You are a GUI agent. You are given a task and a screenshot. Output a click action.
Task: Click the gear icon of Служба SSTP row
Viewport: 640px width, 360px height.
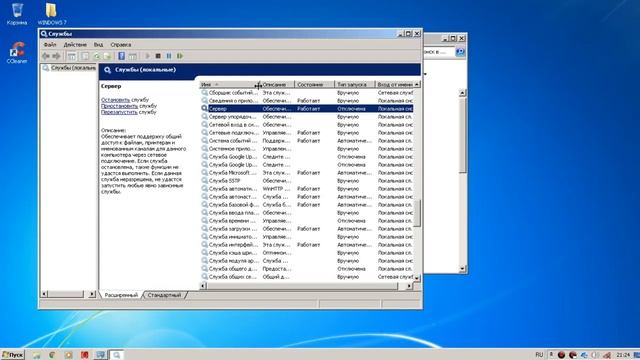click(x=204, y=180)
